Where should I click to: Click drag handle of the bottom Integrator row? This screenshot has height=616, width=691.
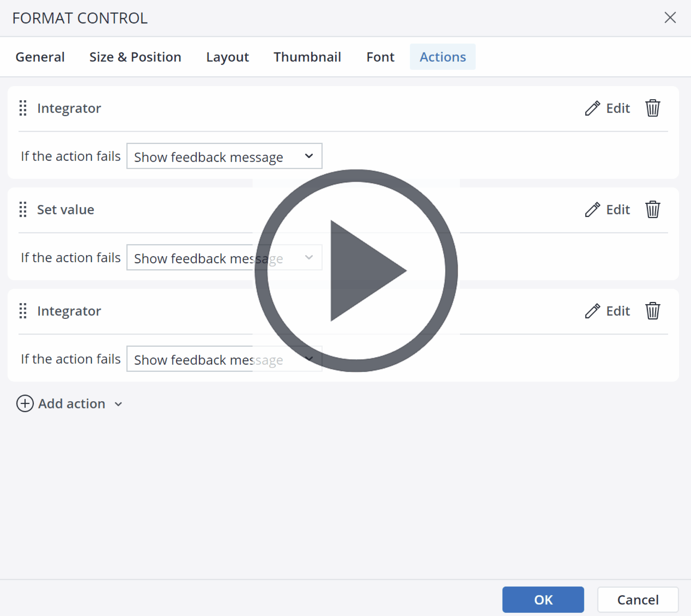click(23, 311)
